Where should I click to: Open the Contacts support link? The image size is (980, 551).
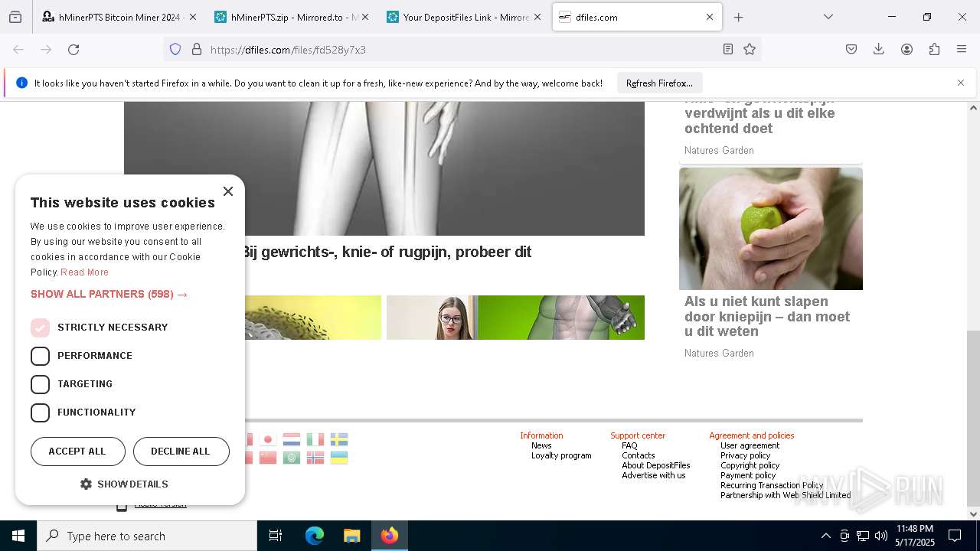click(x=638, y=455)
